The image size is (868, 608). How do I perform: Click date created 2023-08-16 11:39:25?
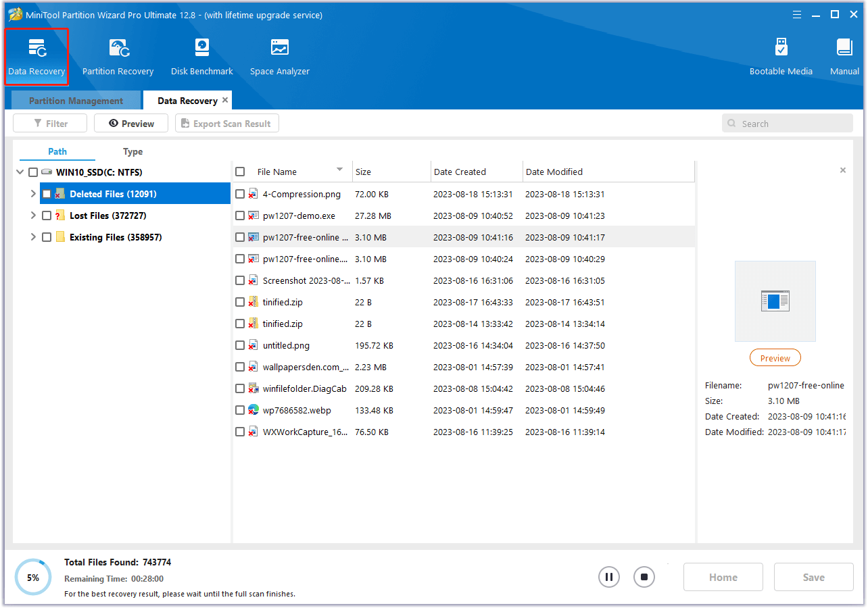(x=473, y=432)
